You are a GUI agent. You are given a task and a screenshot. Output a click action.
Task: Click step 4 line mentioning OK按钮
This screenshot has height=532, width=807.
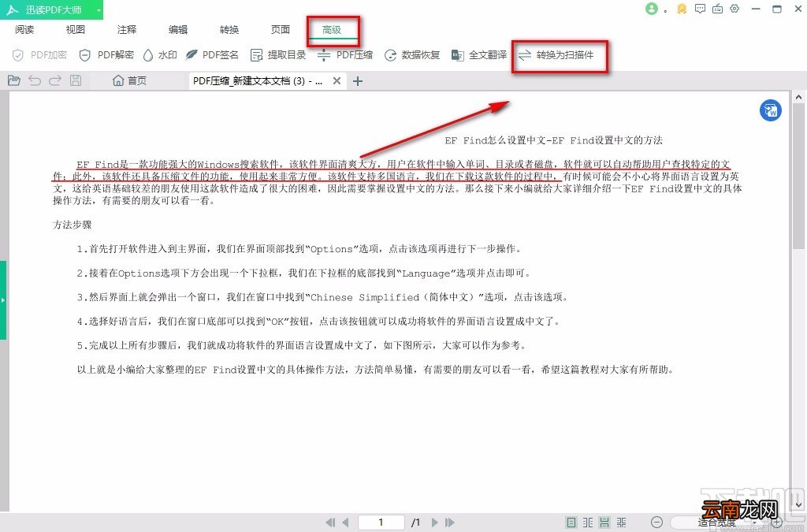pyautogui.click(x=318, y=322)
